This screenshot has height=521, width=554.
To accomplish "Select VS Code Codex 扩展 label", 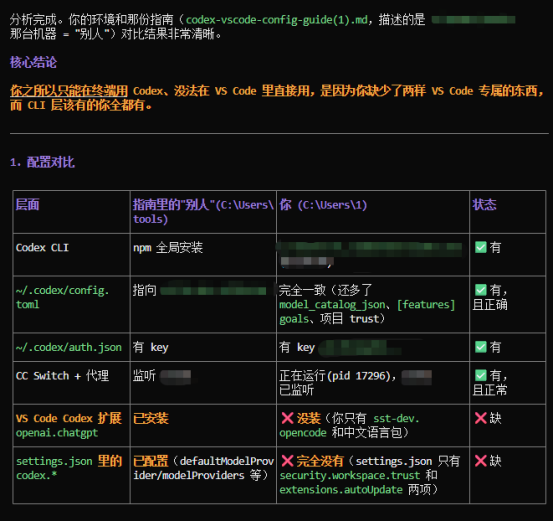I will coord(69,418).
